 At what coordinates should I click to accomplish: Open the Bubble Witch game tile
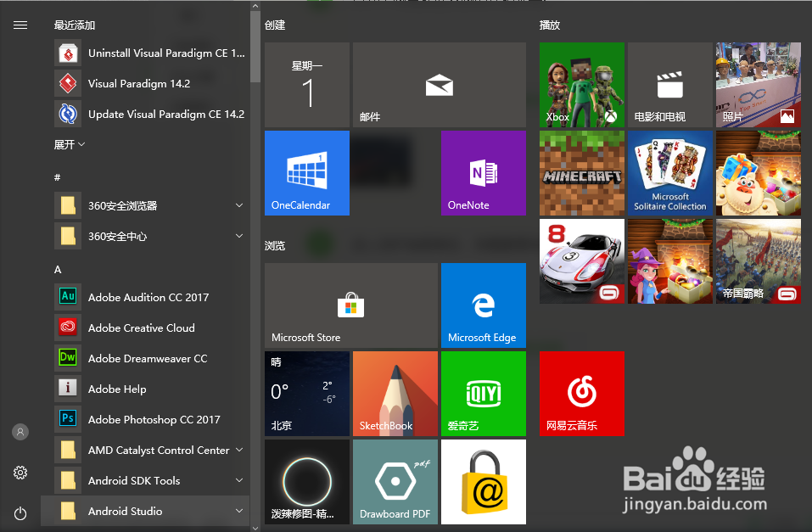670,261
